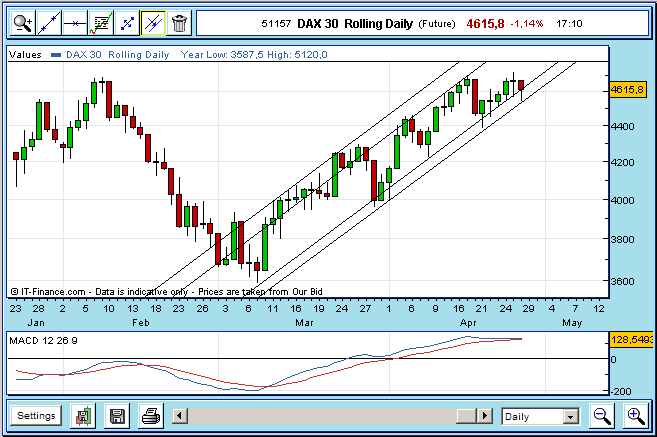Select the zoom magnifier tool in top toolbar
The height and width of the screenshot is (437, 657).
coord(22,21)
